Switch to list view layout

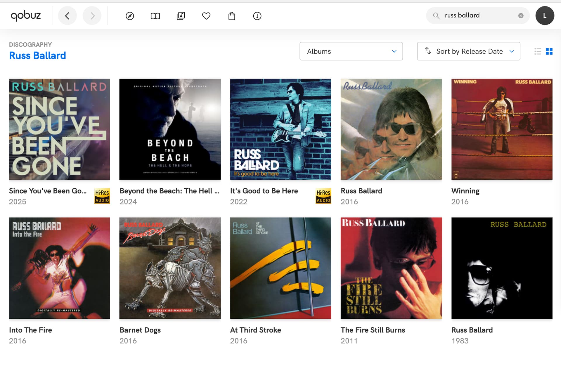[x=538, y=51]
